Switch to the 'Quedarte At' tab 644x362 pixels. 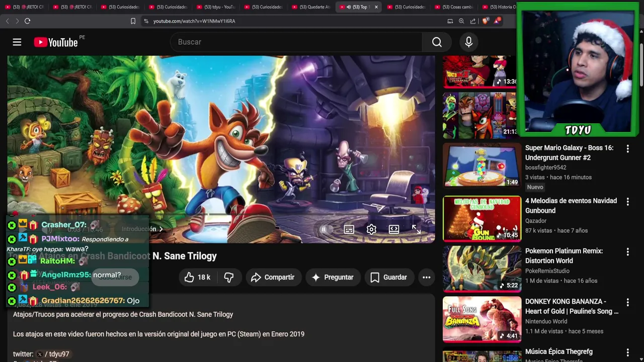click(311, 7)
